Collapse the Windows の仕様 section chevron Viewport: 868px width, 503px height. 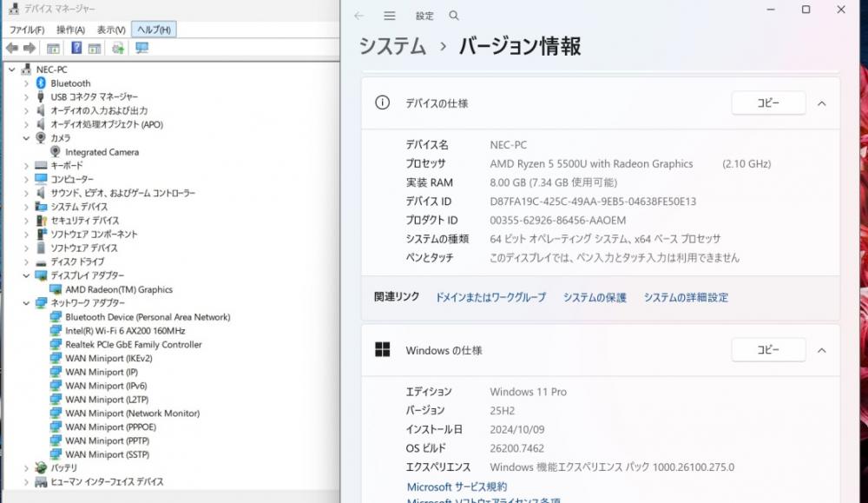[821, 351]
